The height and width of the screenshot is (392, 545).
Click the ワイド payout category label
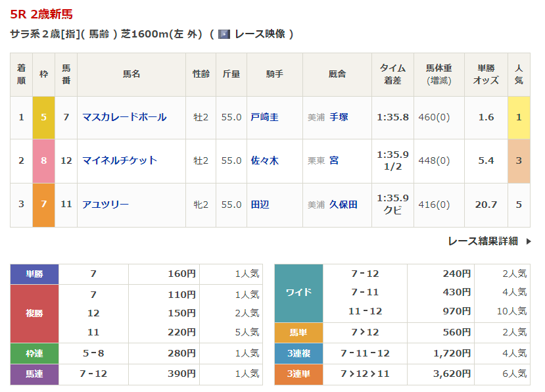pyautogui.click(x=298, y=293)
